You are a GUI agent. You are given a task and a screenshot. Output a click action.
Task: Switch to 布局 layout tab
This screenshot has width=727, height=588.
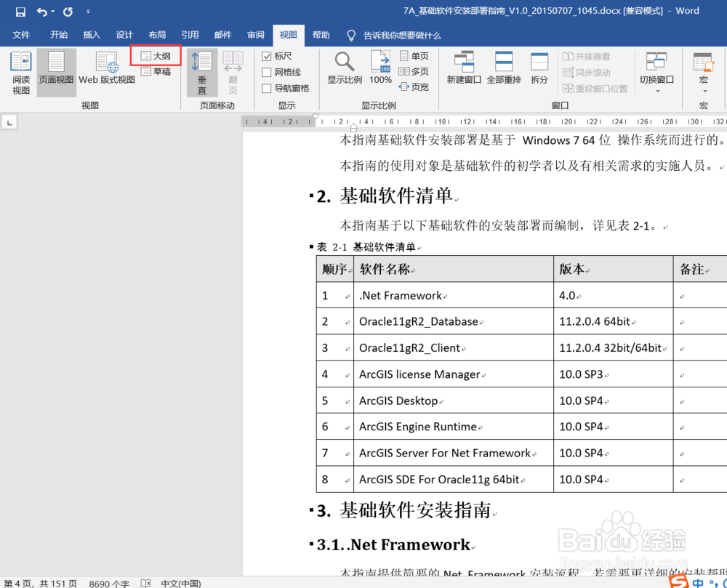157,35
